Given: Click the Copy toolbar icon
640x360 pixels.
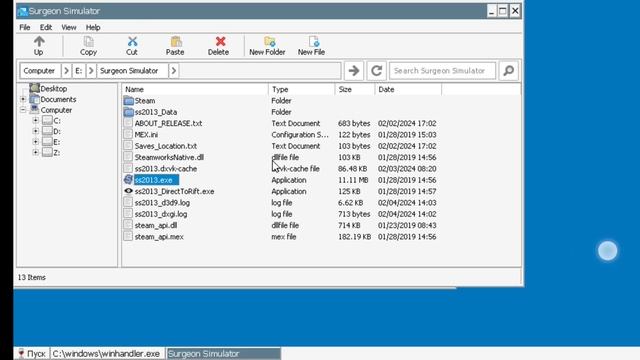Looking at the screenshot, I should pos(88,42).
